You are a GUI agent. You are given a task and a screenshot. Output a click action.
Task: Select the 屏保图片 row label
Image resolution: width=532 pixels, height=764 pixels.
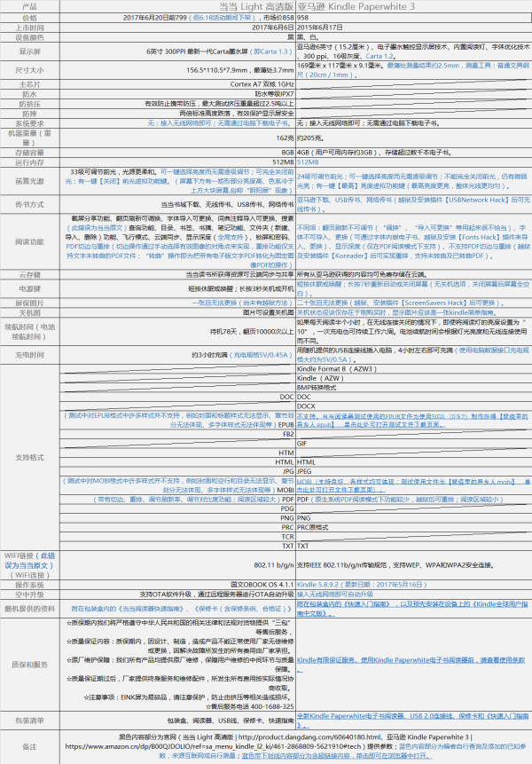click(29, 303)
